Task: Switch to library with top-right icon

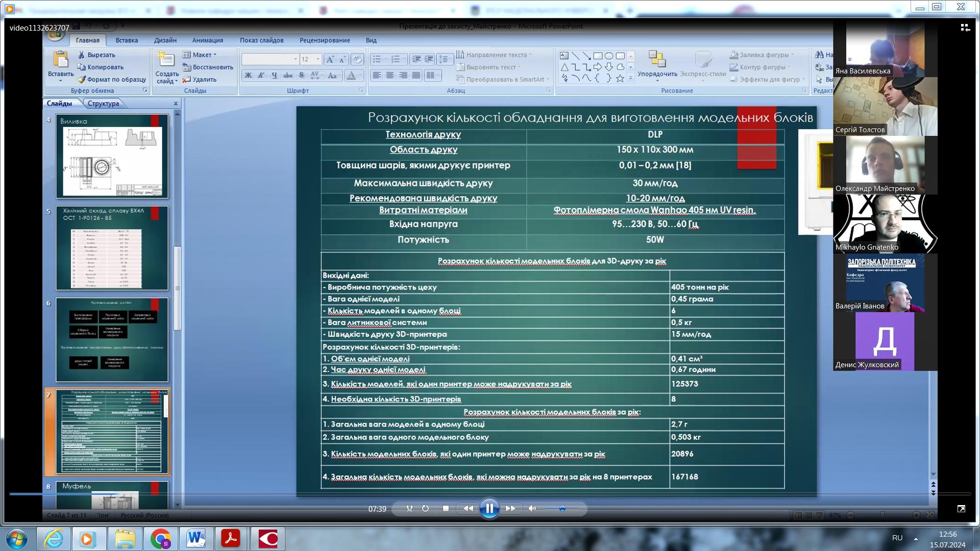Action: click(x=965, y=28)
